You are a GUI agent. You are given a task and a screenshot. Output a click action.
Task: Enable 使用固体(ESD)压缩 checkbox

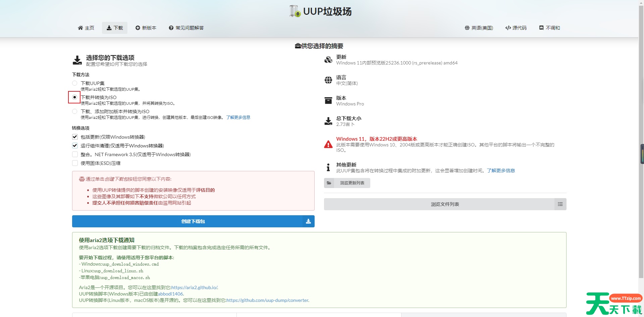75,163
